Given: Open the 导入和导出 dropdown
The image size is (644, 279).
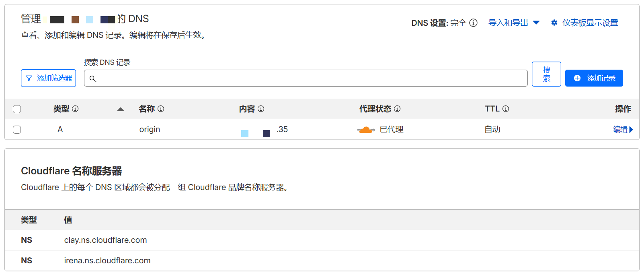Looking at the screenshot, I should pyautogui.click(x=513, y=23).
